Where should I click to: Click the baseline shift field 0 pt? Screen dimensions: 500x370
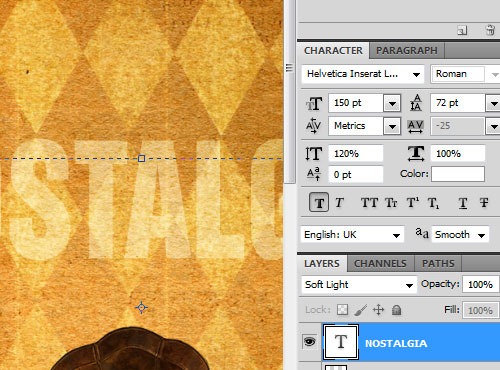click(356, 174)
